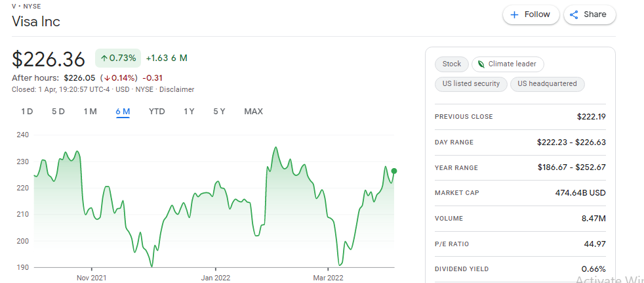
Task: Click the P/E value 44.97
Action: point(595,244)
